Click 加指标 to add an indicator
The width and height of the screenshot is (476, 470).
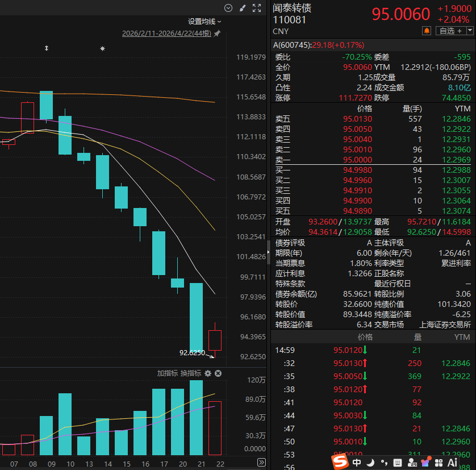click(168, 373)
